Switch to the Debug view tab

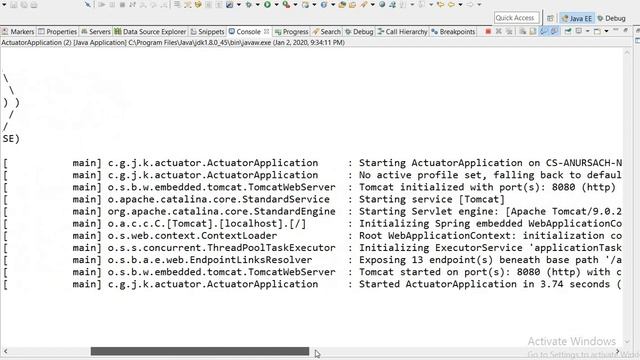[x=359, y=31]
